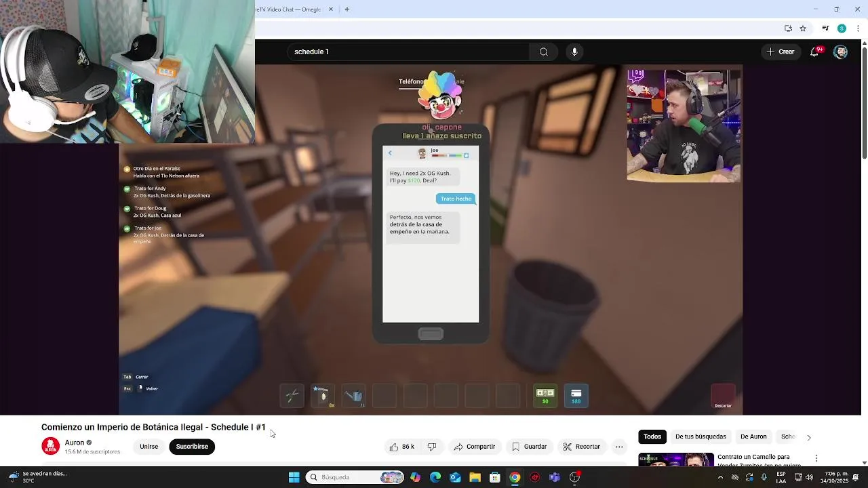Select the Todos filter chip

652,437
